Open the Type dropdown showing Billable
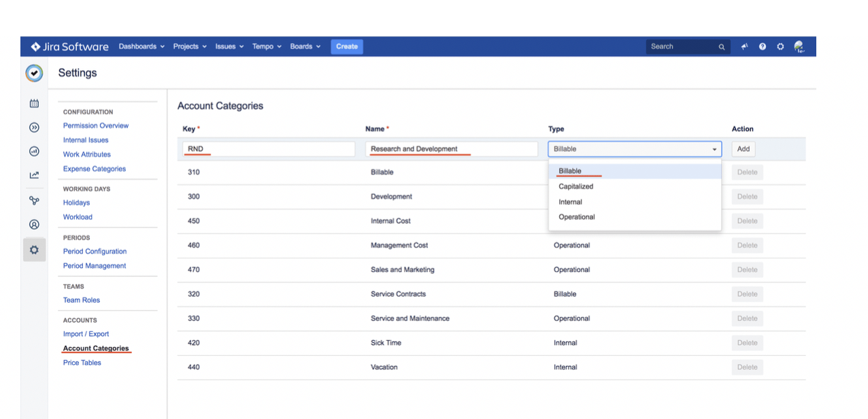The height and width of the screenshot is (419, 868). [635, 149]
